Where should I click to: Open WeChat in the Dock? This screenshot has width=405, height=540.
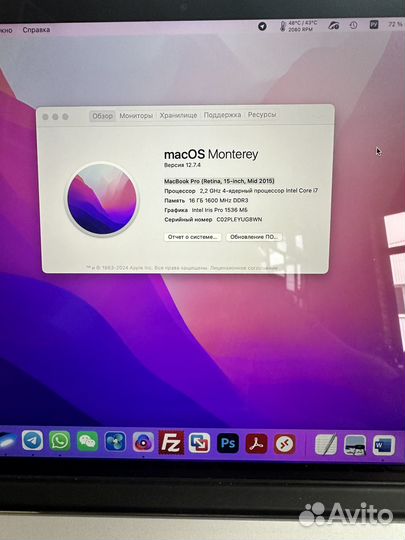coord(87,441)
